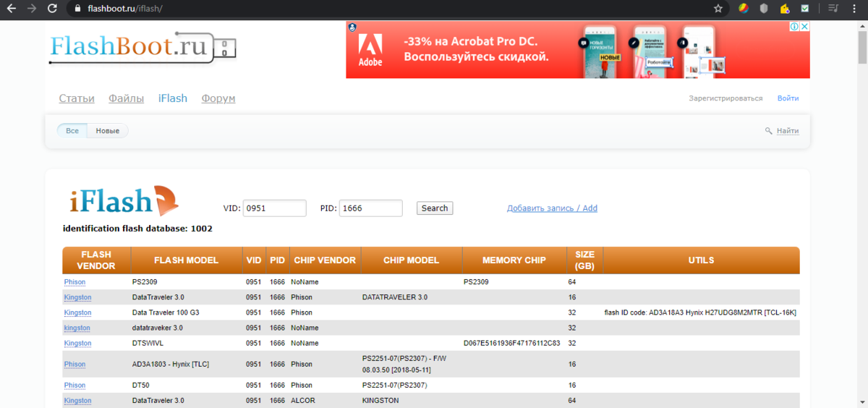
Task: Select the Новые filter tab
Action: point(108,131)
